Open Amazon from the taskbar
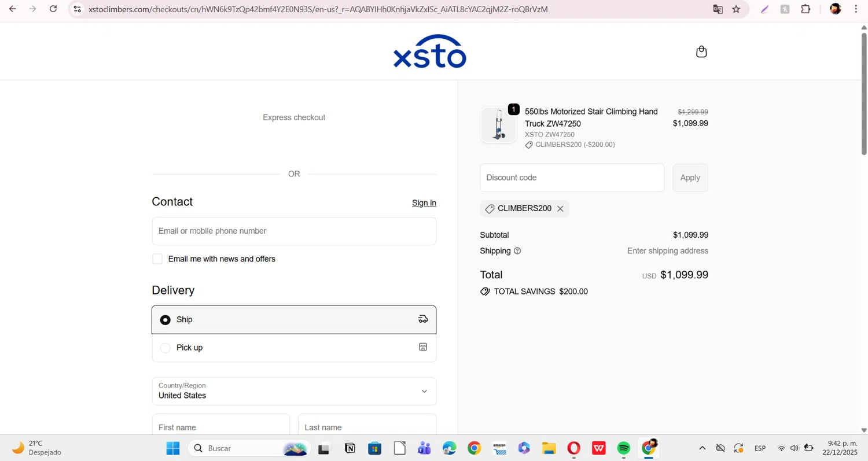Image resolution: width=868 pixels, height=461 pixels. click(x=499, y=448)
